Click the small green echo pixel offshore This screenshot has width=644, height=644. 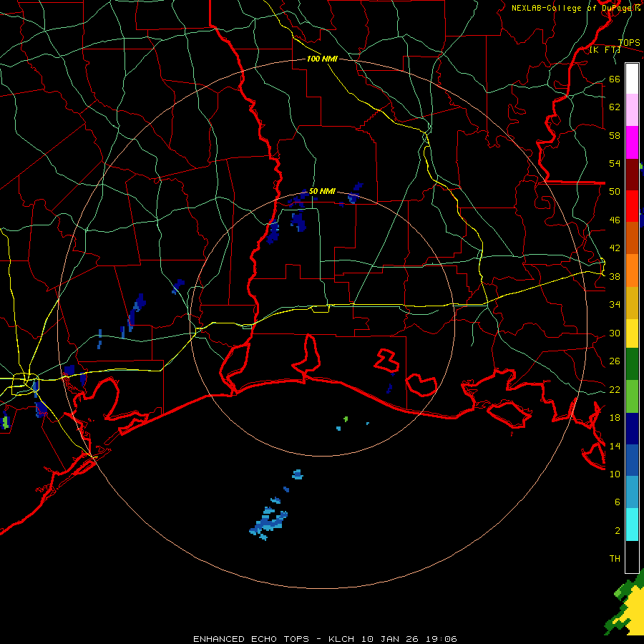click(346, 419)
